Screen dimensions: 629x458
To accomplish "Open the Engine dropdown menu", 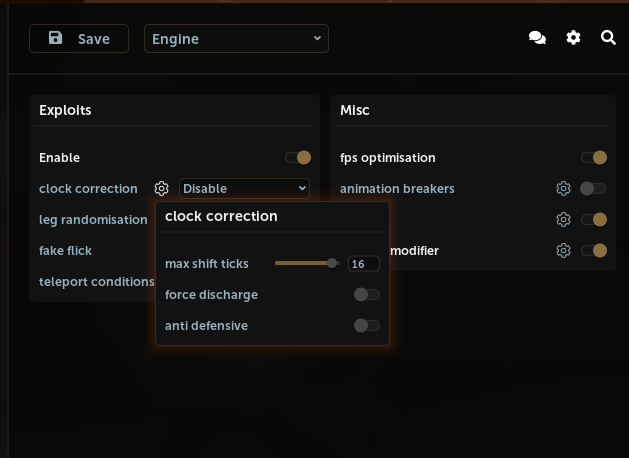I will 236,39.
